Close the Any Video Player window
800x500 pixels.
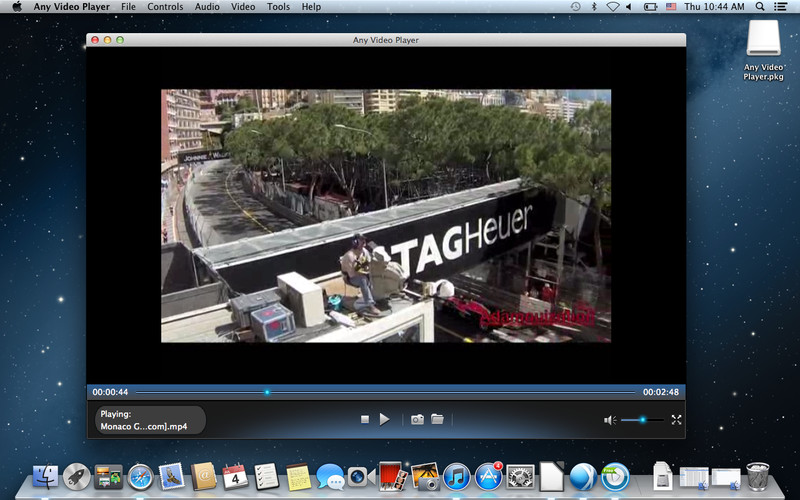point(95,40)
